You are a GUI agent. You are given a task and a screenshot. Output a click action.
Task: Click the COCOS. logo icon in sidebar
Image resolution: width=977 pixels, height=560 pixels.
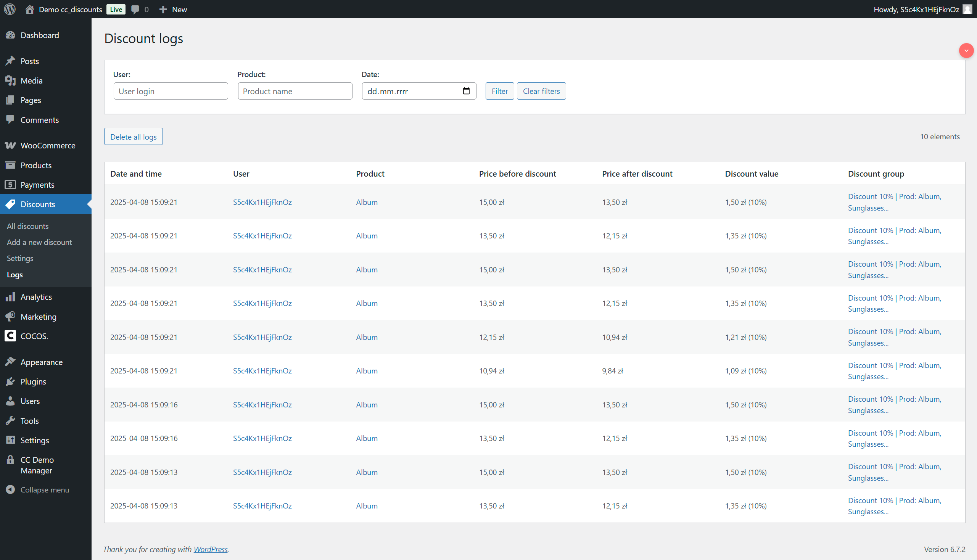pyautogui.click(x=10, y=336)
